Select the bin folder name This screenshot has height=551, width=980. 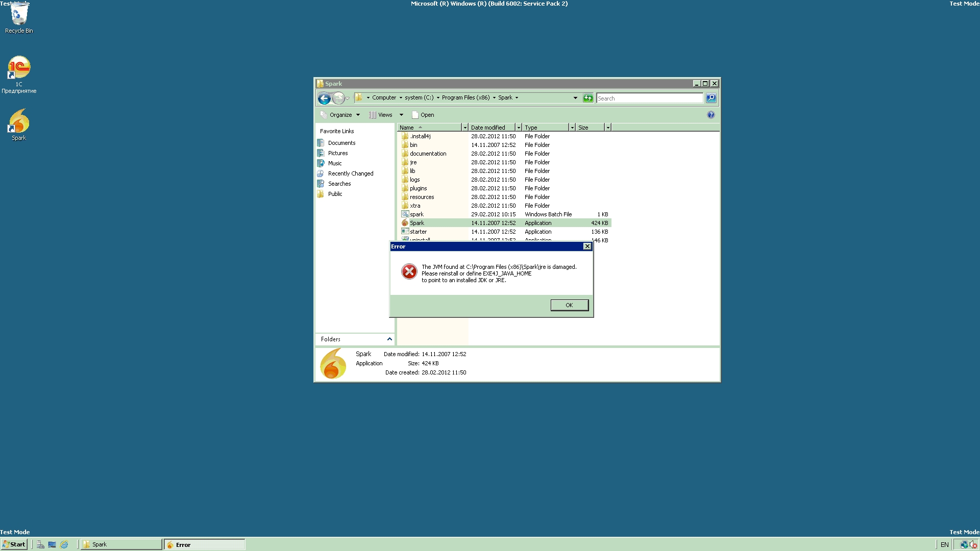click(x=413, y=145)
